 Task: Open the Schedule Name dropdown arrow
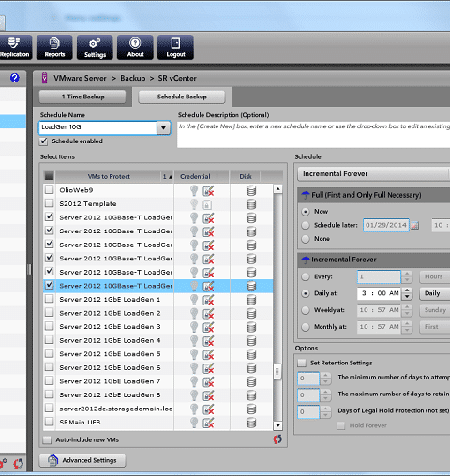tap(163, 127)
